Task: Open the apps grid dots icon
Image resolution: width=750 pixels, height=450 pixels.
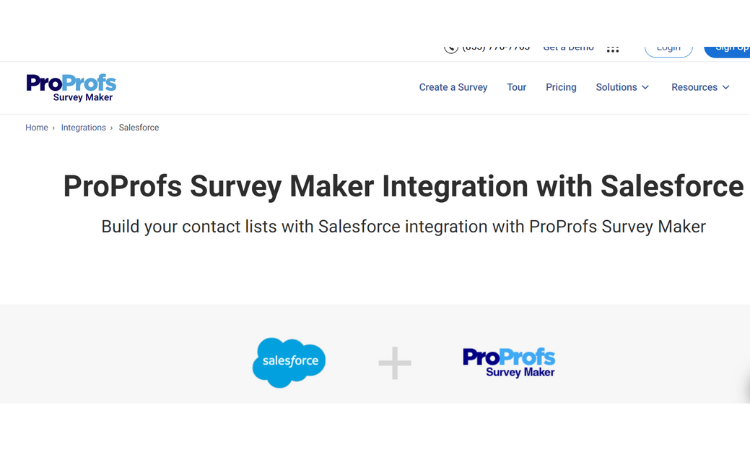Action: coord(613,49)
